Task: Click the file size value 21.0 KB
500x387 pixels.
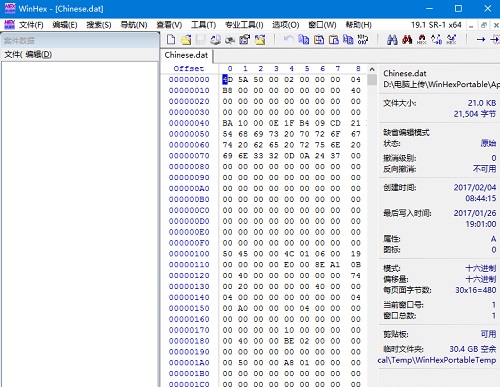Action: [x=482, y=103]
